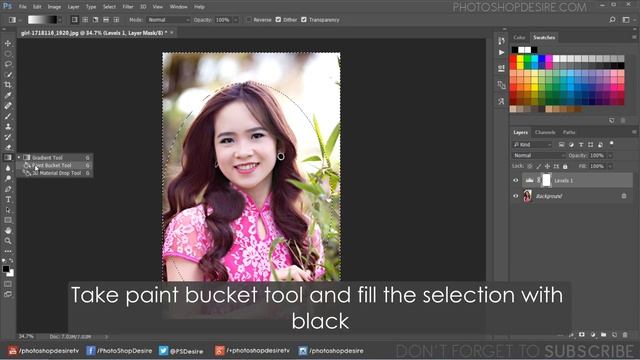
Task: Select the Zoom tool
Action: tap(8, 241)
